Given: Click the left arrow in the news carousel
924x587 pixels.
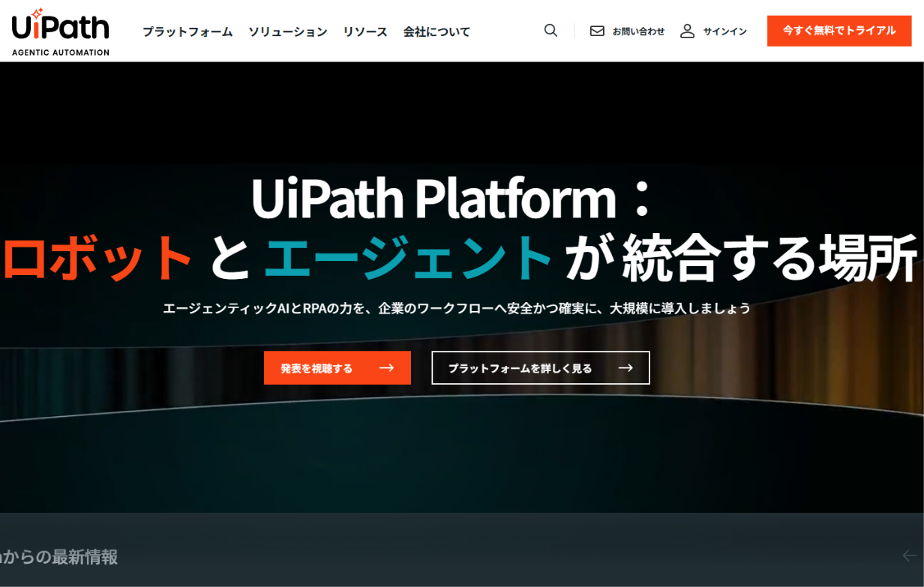Looking at the screenshot, I should (x=909, y=556).
